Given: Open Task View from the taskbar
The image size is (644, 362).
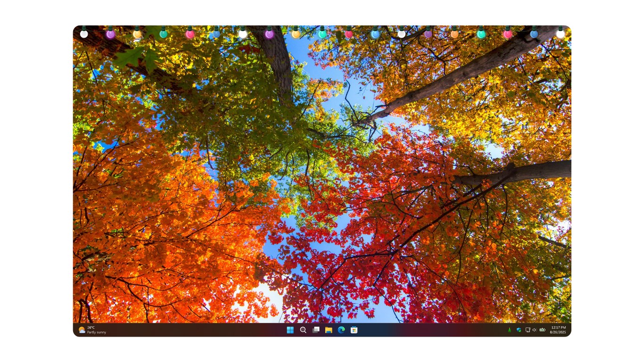Looking at the screenshot, I should click(315, 330).
